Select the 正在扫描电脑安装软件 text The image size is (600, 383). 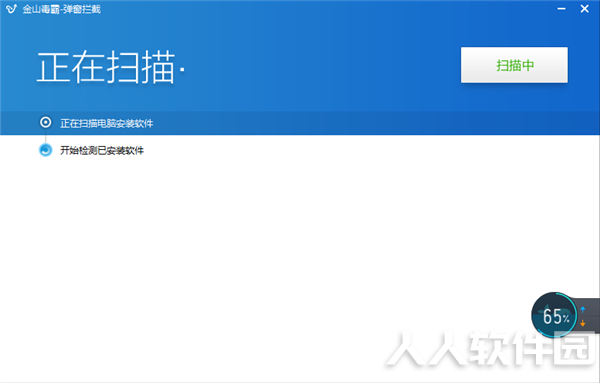click(106, 123)
